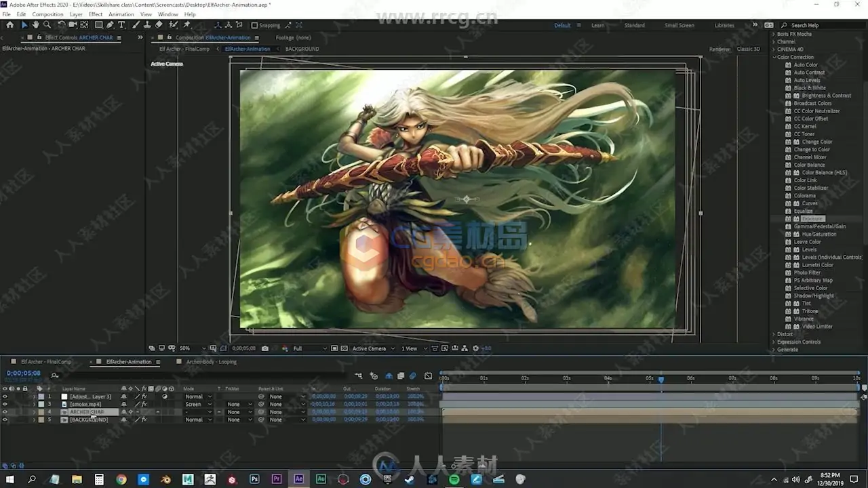Open Premiere Pro from the taskbar

coord(277,479)
